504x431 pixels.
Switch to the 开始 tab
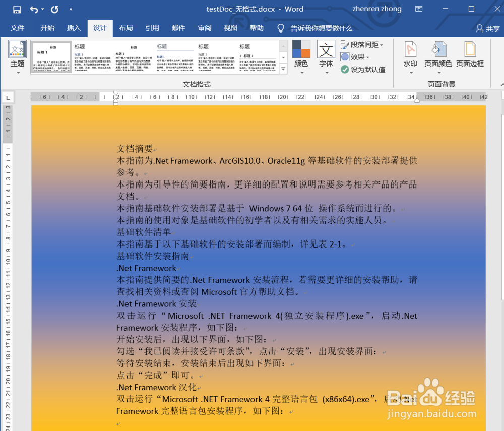coord(47,28)
